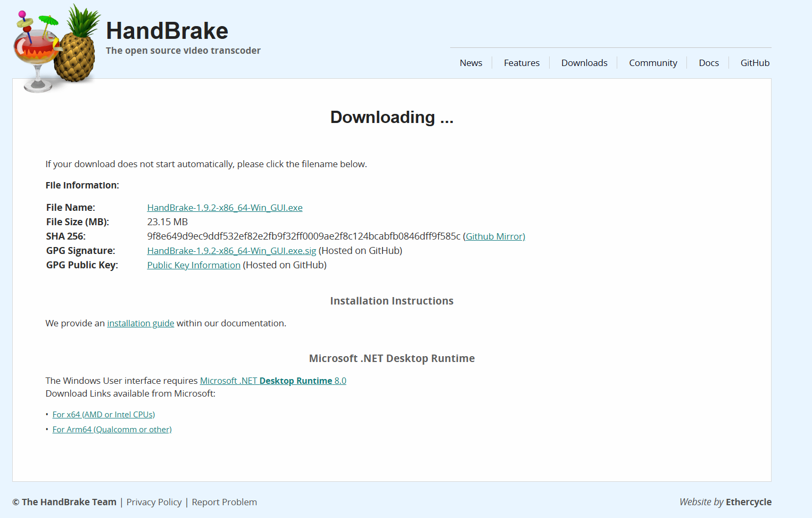Select the For x64 (AMD or Intel CPUs) link
The width and height of the screenshot is (812, 518).
point(104,414)
